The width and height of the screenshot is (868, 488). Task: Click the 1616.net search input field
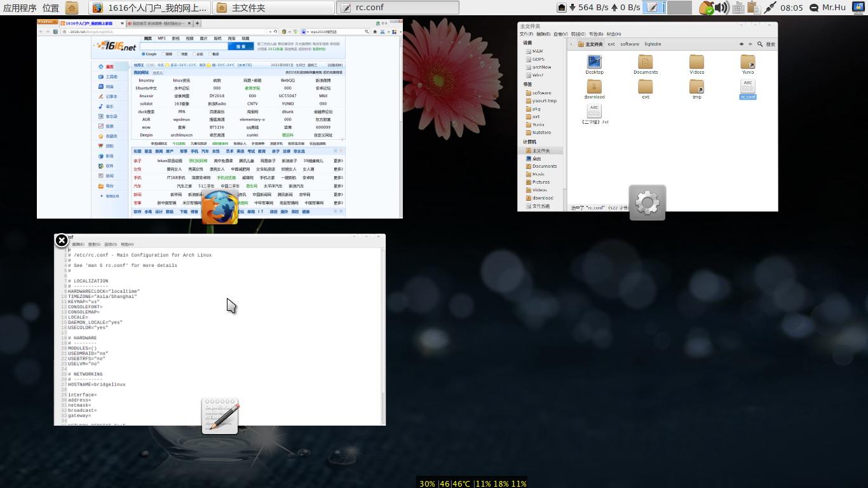pyautogui.click(x=184, y=46)
